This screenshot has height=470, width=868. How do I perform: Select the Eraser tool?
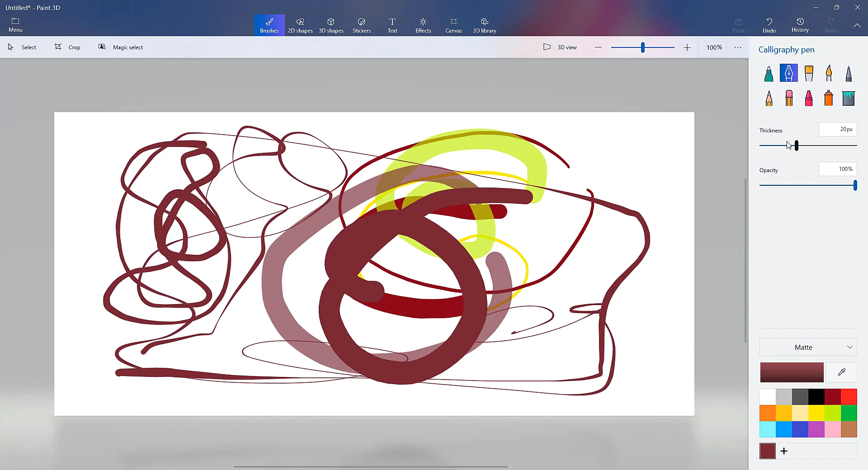click(x=788, y=98)
